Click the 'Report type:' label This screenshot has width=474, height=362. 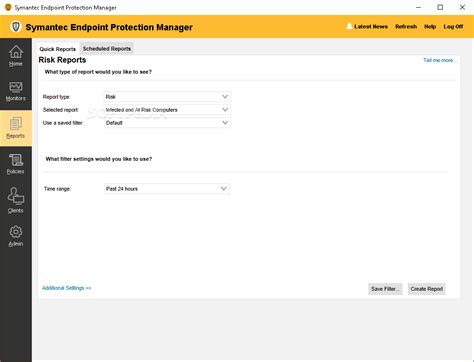click(x=56, y=97)
